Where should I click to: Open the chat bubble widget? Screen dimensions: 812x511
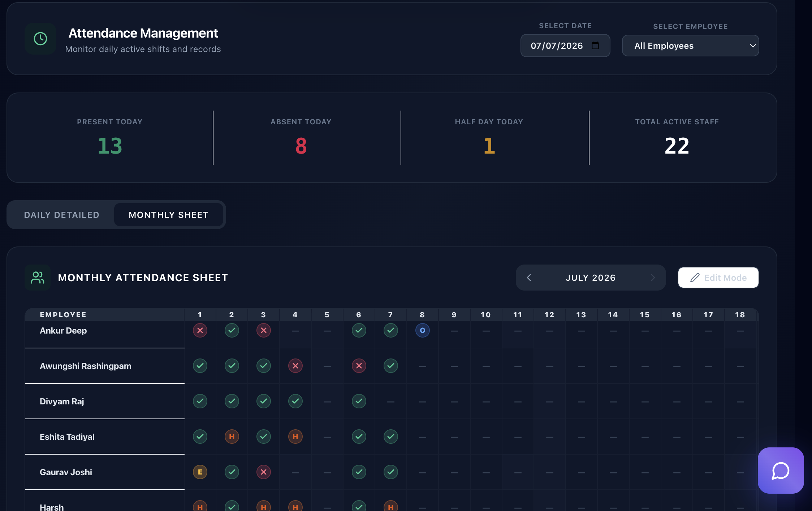point(781,470)
